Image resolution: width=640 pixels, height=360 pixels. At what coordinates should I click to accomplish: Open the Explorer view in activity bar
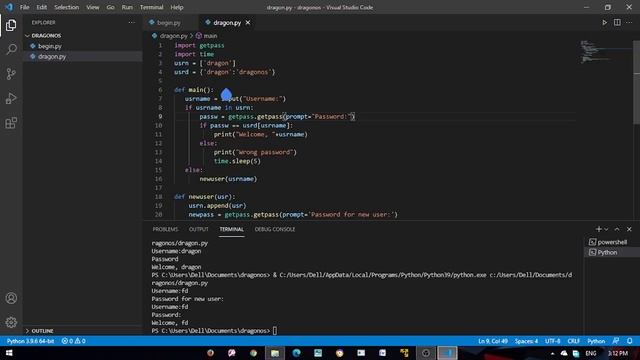point(11,25)
